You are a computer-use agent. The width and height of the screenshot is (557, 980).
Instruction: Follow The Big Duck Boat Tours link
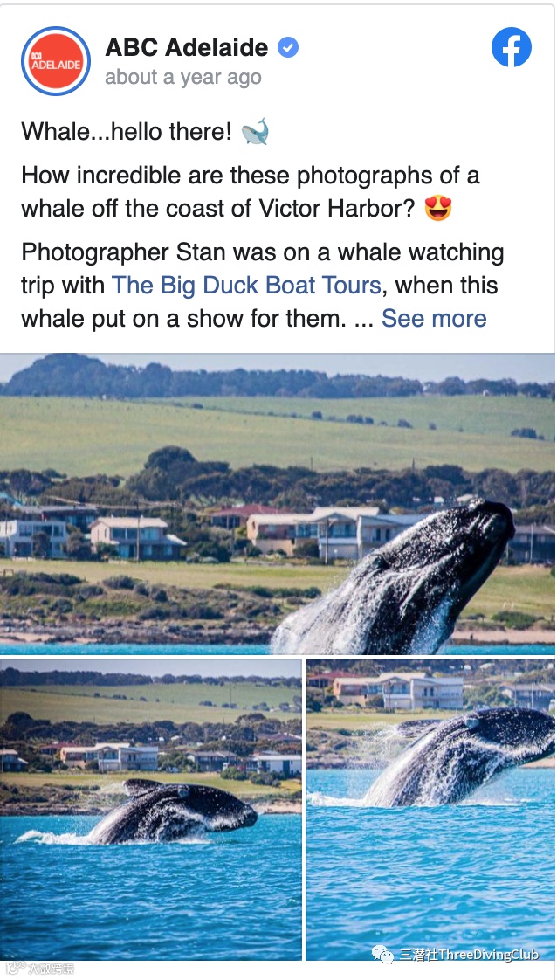point(246,286)
